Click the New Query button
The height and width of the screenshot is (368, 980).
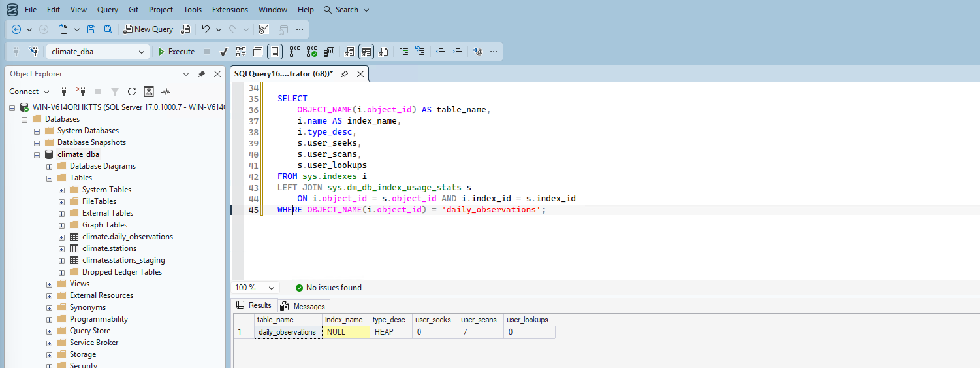click(148, 29)
